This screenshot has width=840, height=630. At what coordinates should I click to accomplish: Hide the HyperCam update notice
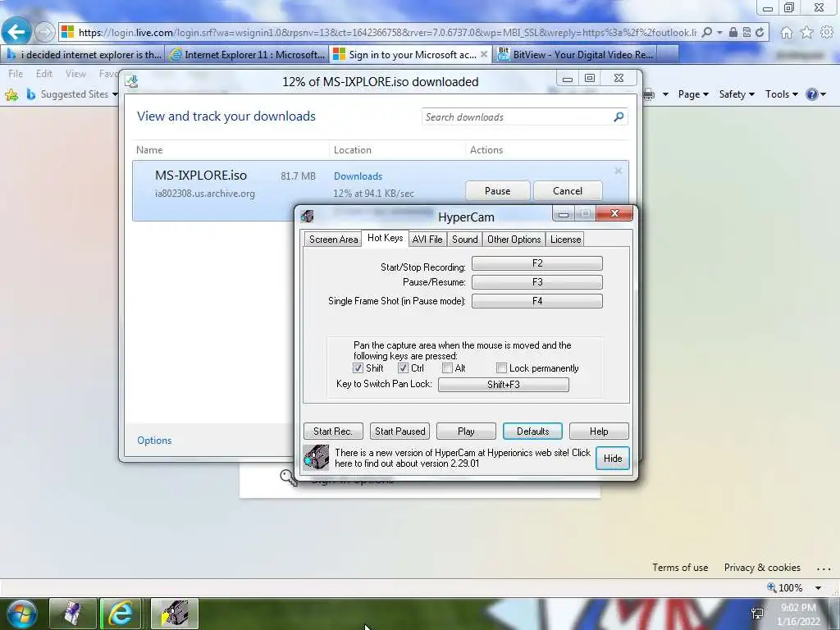[612, 459]
